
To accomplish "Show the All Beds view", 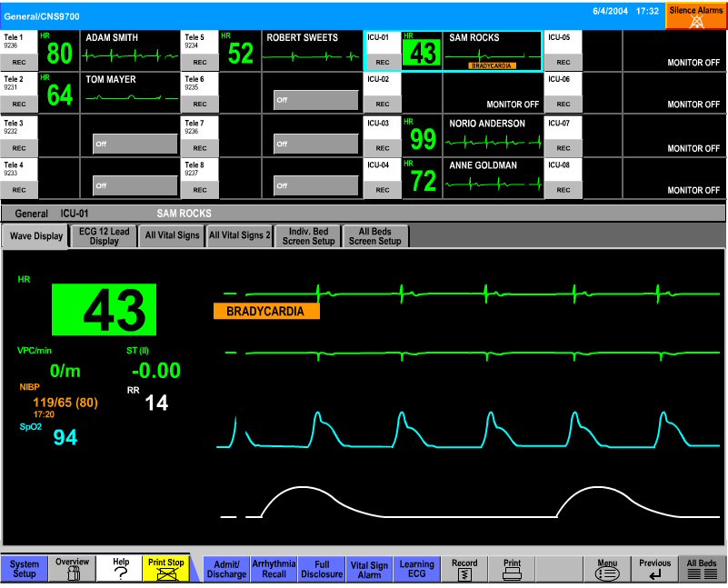I will [x=702, y=569].
